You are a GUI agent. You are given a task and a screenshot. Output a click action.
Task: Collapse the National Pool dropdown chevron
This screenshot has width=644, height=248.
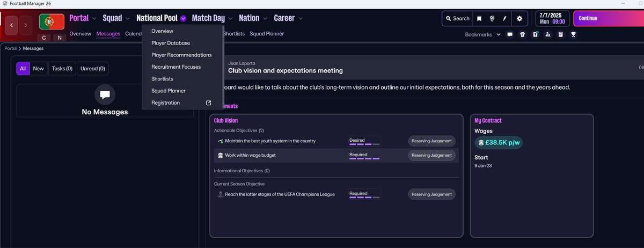tap(184, 19)
